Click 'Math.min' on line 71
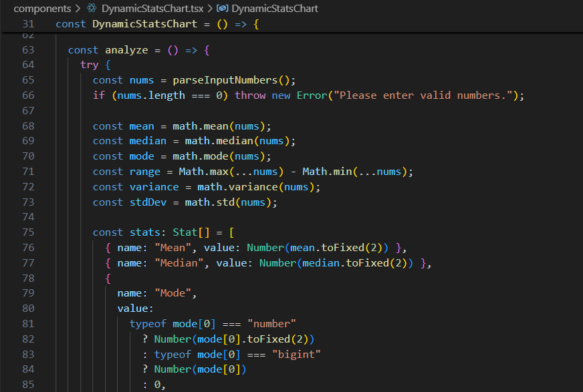Viewport: 583px width, 392px height. click(x=327, y=172)
